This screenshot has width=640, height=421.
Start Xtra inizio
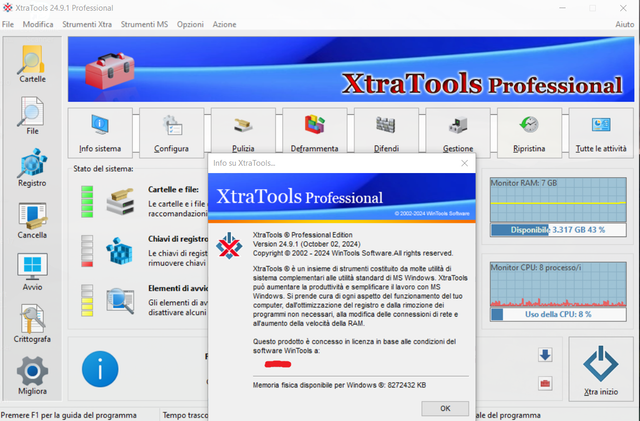[601, 369]
